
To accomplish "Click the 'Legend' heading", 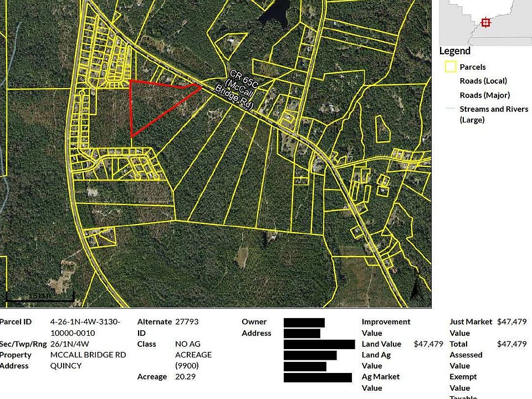I will click(x=454, y=51).
